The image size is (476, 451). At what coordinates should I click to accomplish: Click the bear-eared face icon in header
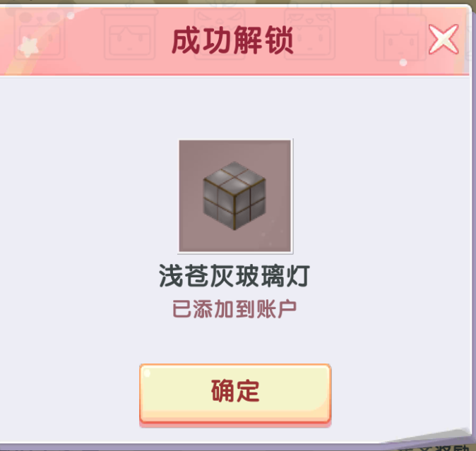coord(40,32)
